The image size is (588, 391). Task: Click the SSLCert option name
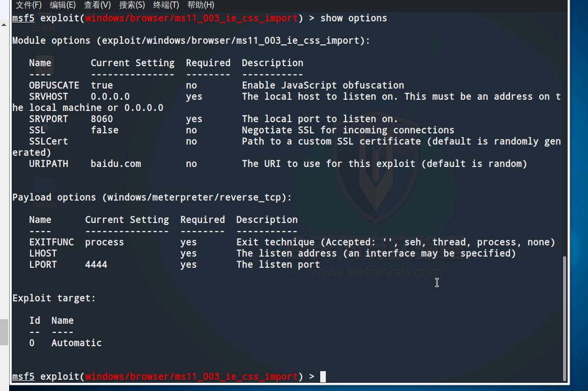48,142
